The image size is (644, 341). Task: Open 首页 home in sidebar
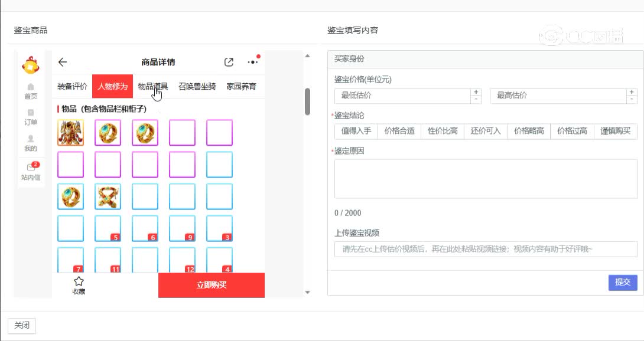click(x=31, y=91)
